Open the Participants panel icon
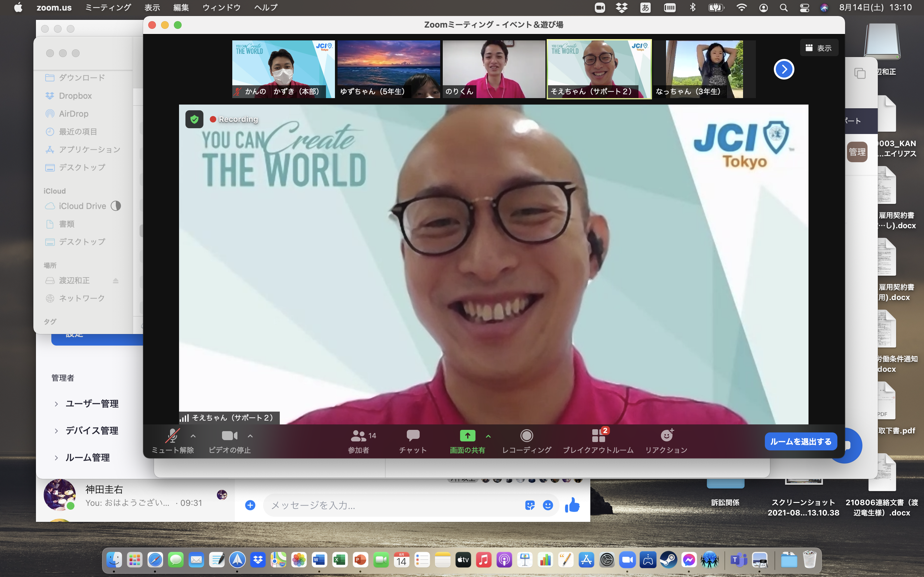 (358, 436)
